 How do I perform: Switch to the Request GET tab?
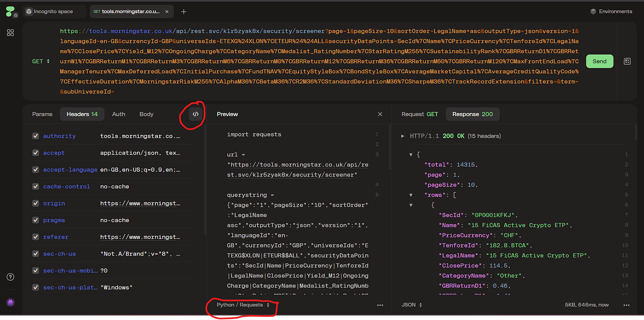tap(420, 114)
